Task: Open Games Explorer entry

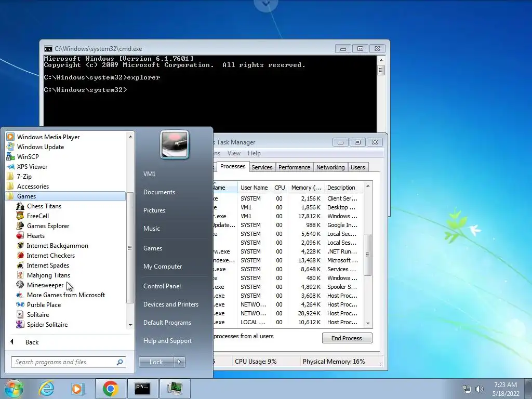Action: click(x=48, y=226)
